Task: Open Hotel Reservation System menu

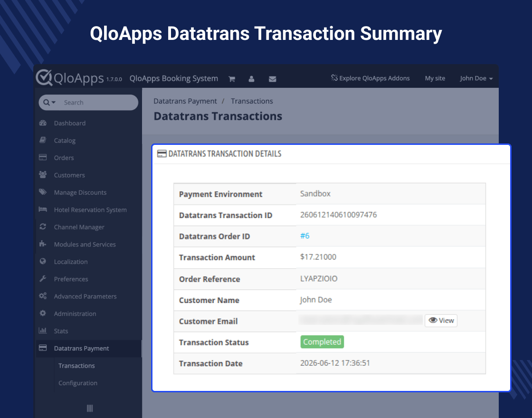Action: pos(90,209)
